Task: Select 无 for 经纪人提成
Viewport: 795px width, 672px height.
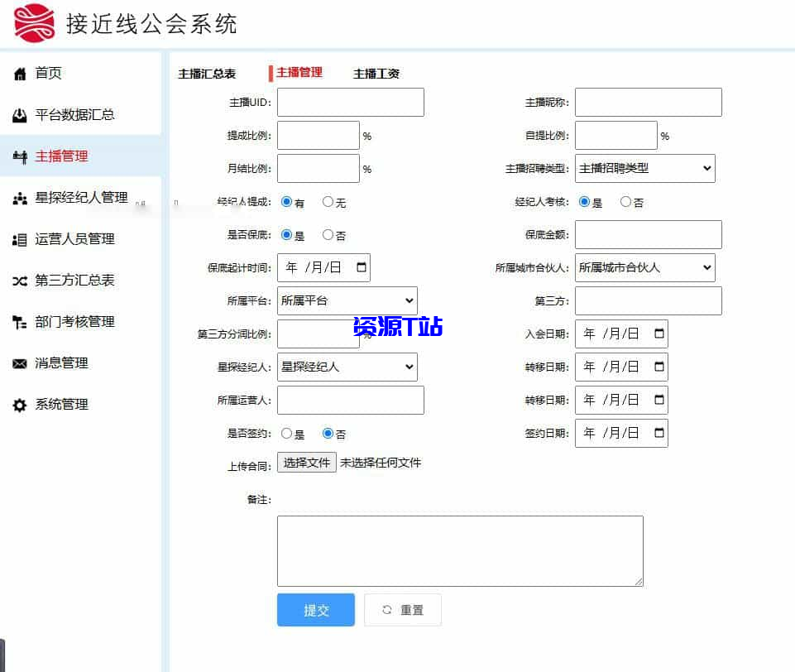Action: [x=328, y=201]
